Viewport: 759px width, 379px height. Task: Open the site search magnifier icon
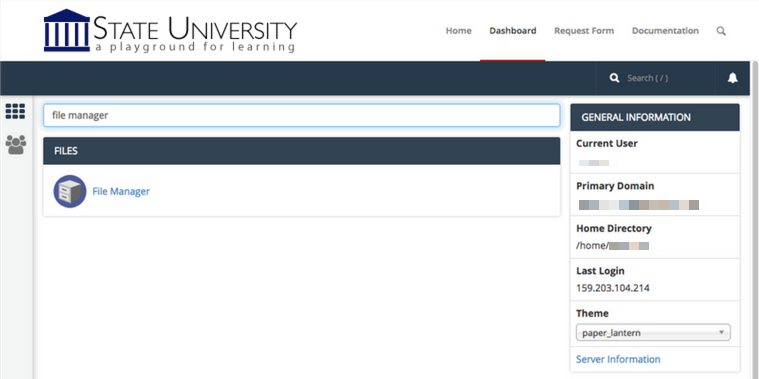point(721,31)
